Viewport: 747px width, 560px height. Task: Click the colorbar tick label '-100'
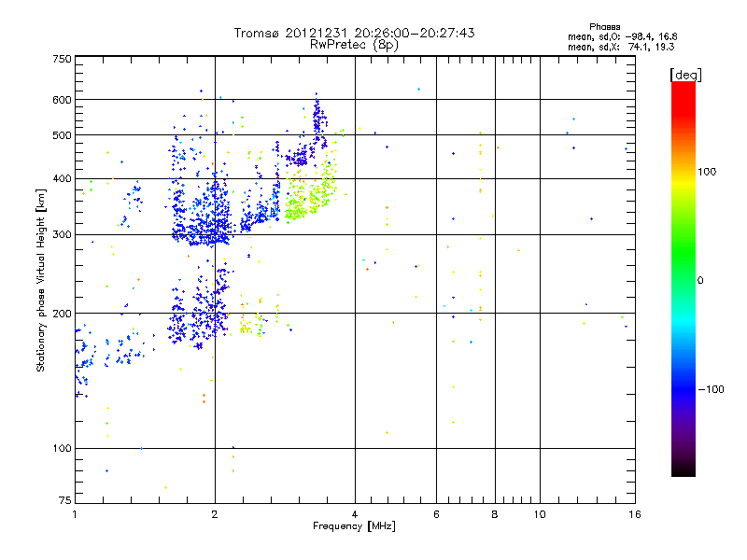(x=711, y=389)
